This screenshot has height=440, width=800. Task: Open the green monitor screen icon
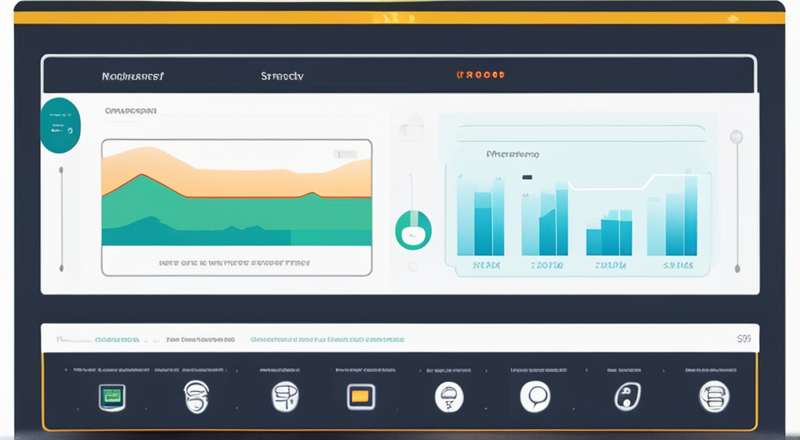click(112, 397)
